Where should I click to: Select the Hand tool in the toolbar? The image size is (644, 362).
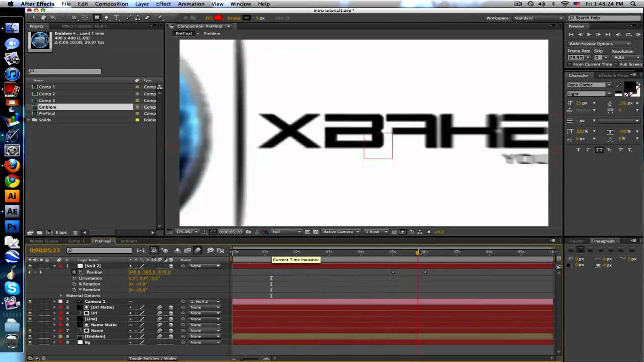(x=43, y=18)
